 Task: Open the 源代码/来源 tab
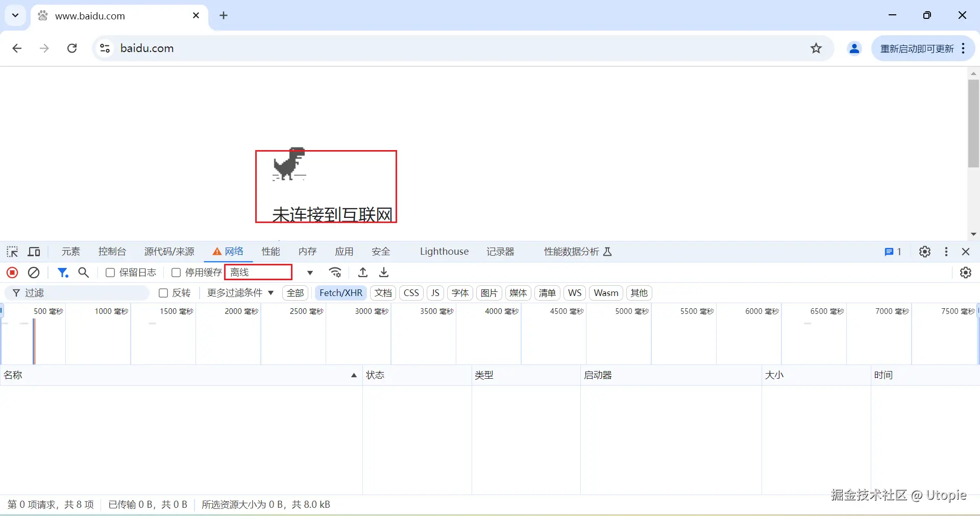pos(169,252)
